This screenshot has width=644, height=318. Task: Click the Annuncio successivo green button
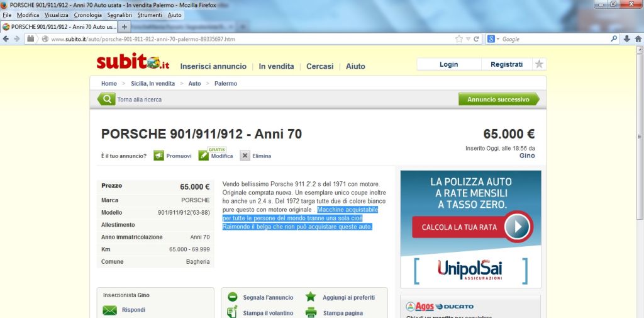coord(499,99)
